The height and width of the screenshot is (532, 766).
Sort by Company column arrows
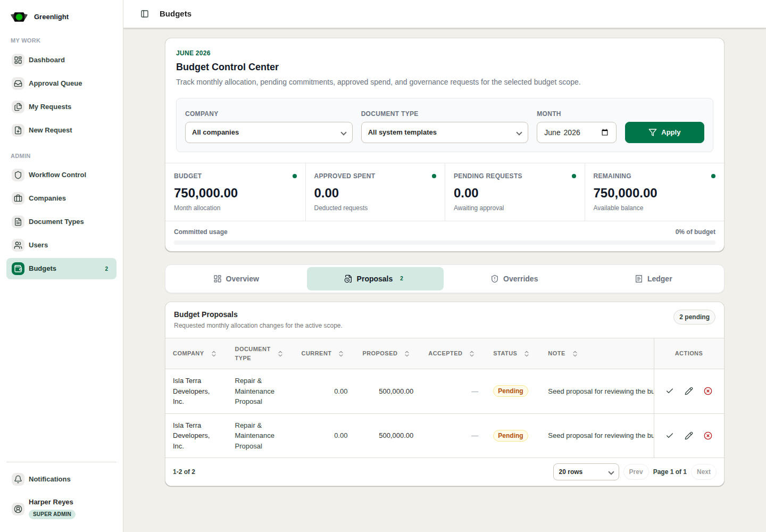coord(214,354)
